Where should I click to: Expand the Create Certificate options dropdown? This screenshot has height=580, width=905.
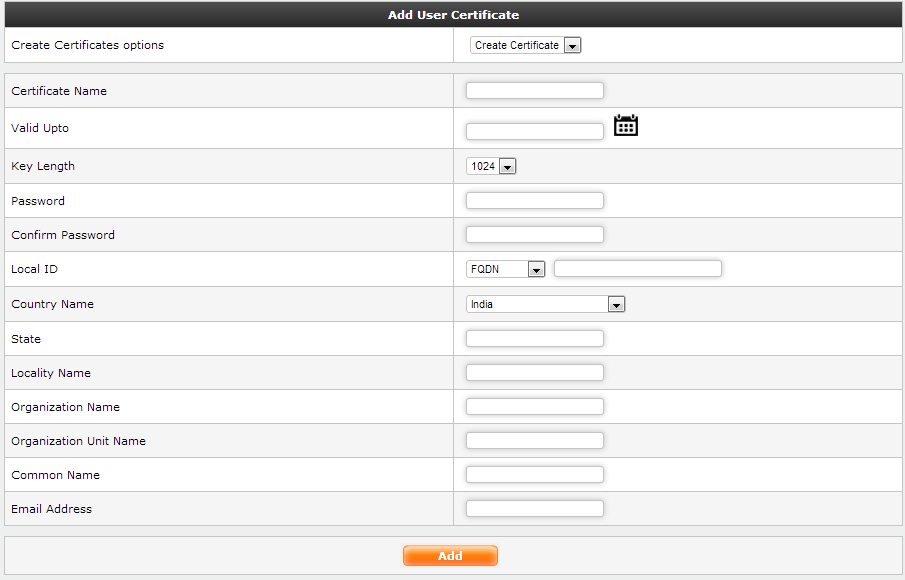(525, 45)
